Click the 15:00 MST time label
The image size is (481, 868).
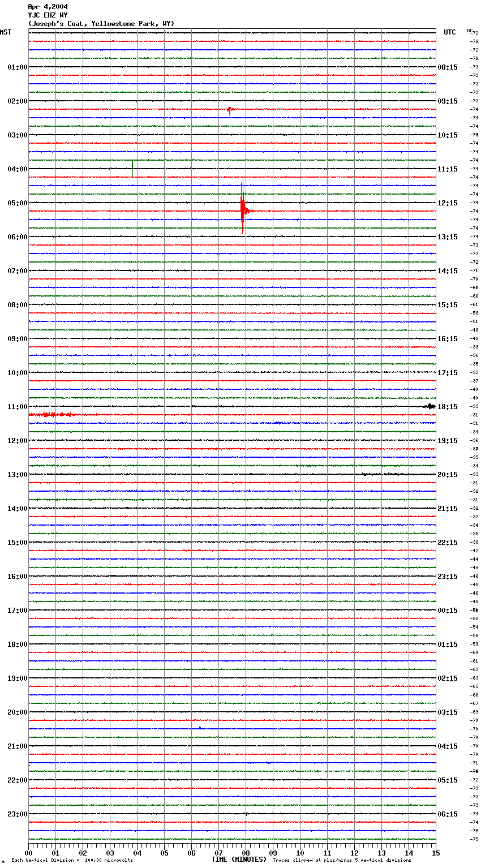click(18, 543)
